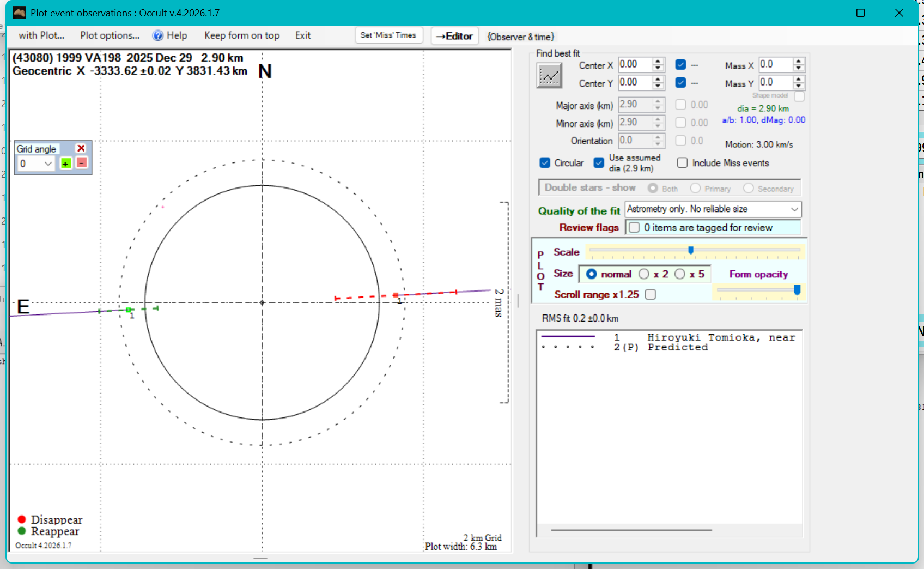This screenshot has height=569, width=924.
Task: Open the Quality of the fit dropdown
Action: click(x=794, y=209)
